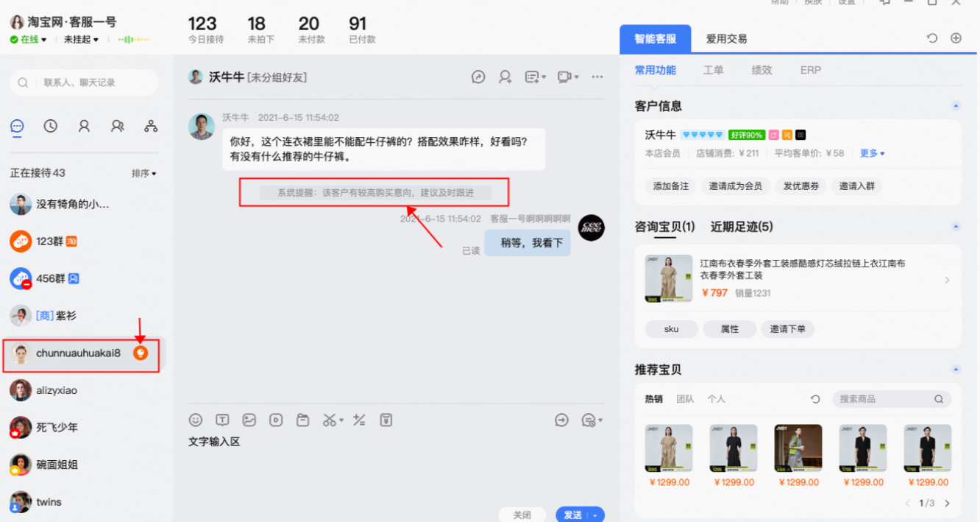Open the quick phrases (T) icon

tap(222, 420)
